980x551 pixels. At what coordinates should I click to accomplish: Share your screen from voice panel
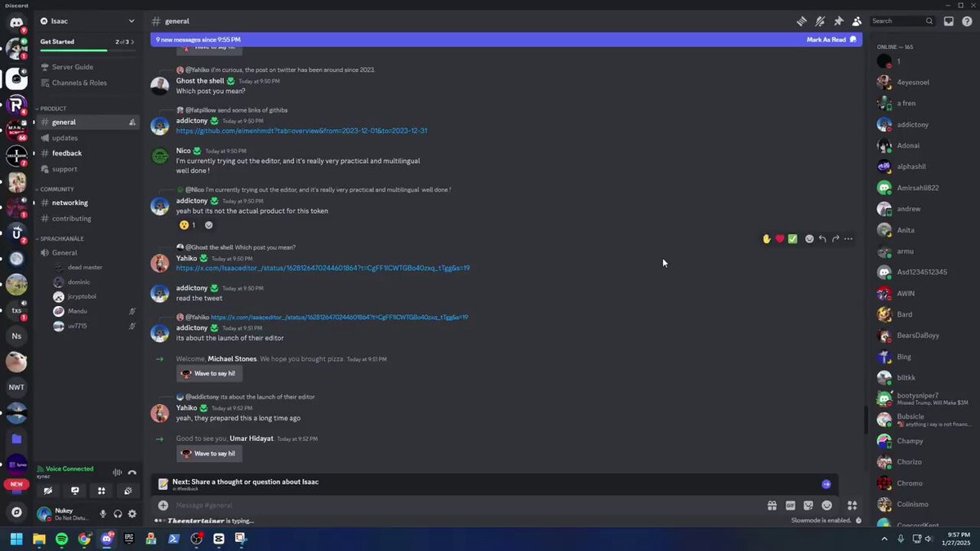click(x=75, y=491)
